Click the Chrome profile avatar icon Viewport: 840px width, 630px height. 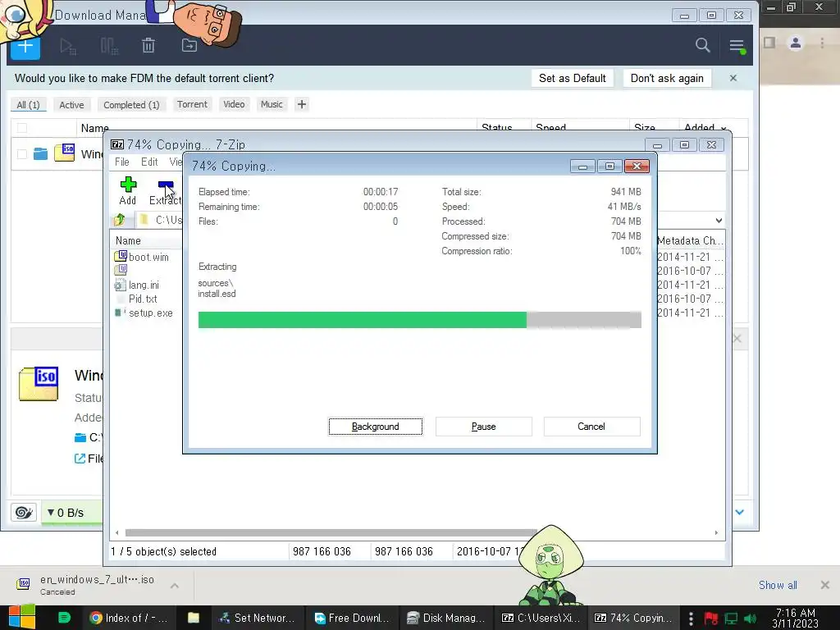(x=796, y=43)
